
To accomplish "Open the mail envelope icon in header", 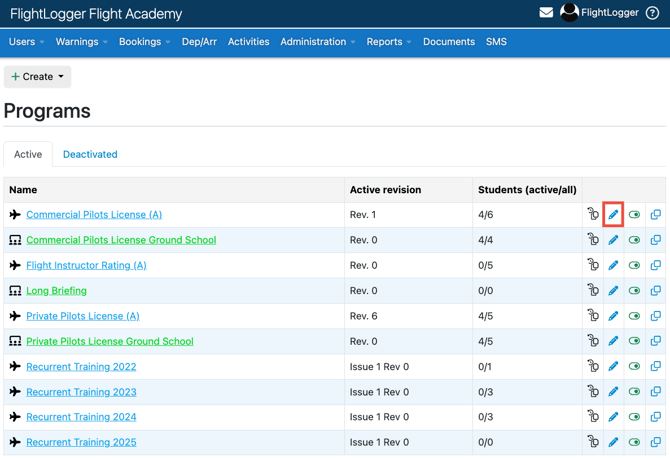I will (x=546, y=13).
